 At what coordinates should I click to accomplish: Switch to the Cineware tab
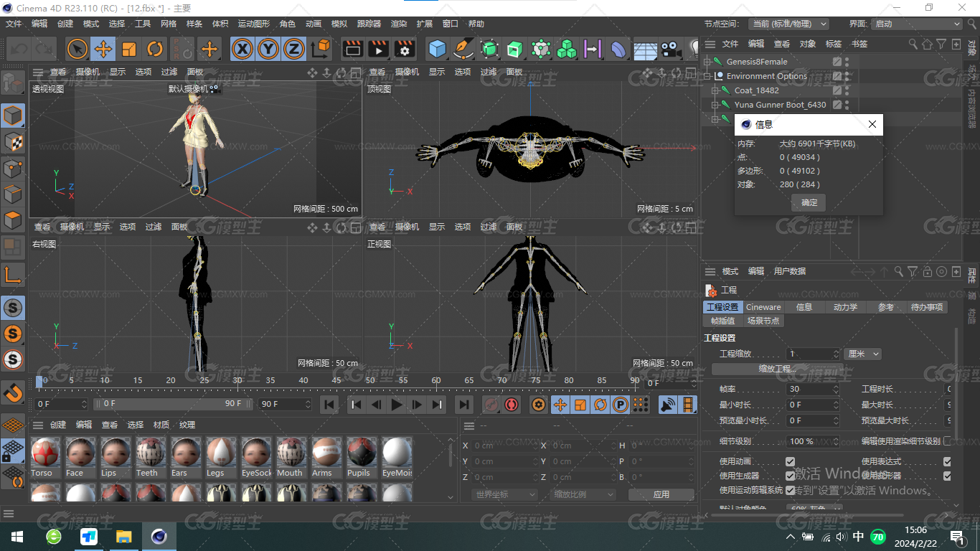click(x=763, y=307)
